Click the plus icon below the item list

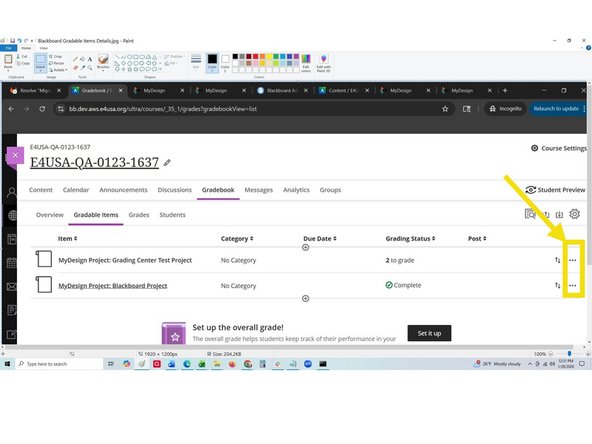[305, 299]
